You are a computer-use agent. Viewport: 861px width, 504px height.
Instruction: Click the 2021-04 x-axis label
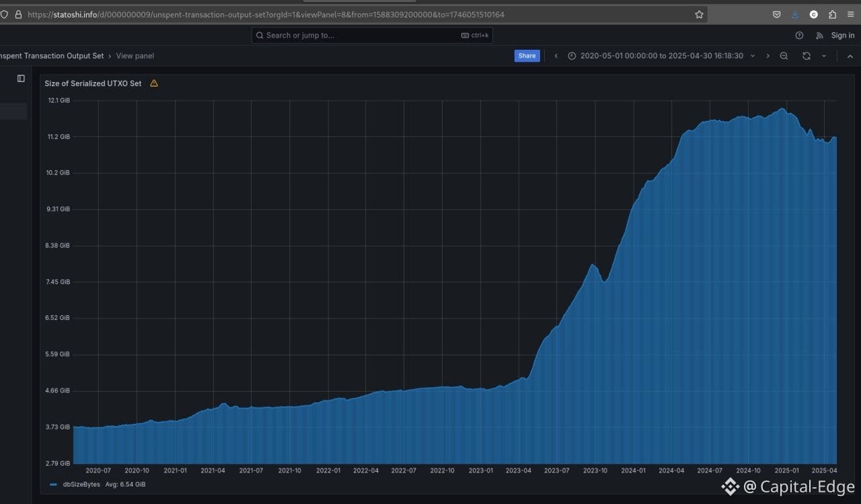click(x=213, y=471)
